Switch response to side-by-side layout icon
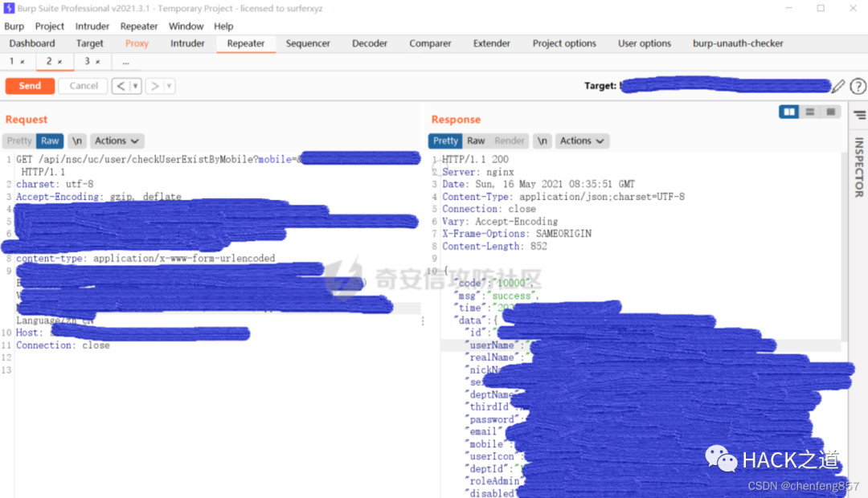This screenshot has width=868, height=498. tap(788, 112)
